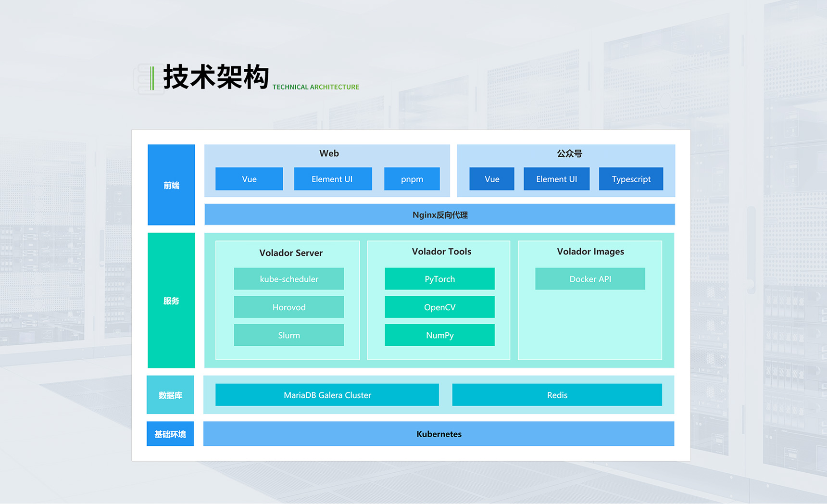Click the 数据库 layer label
Image resolution: width=827 pixels, height=504 pixels.
[170, 395]
